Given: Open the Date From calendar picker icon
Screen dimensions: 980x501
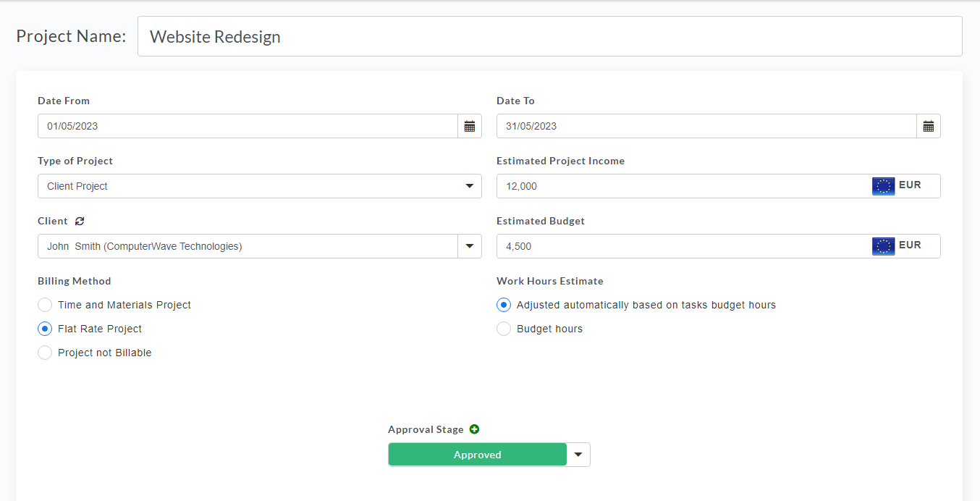Looking at the screenshot, I should point(470,126).
